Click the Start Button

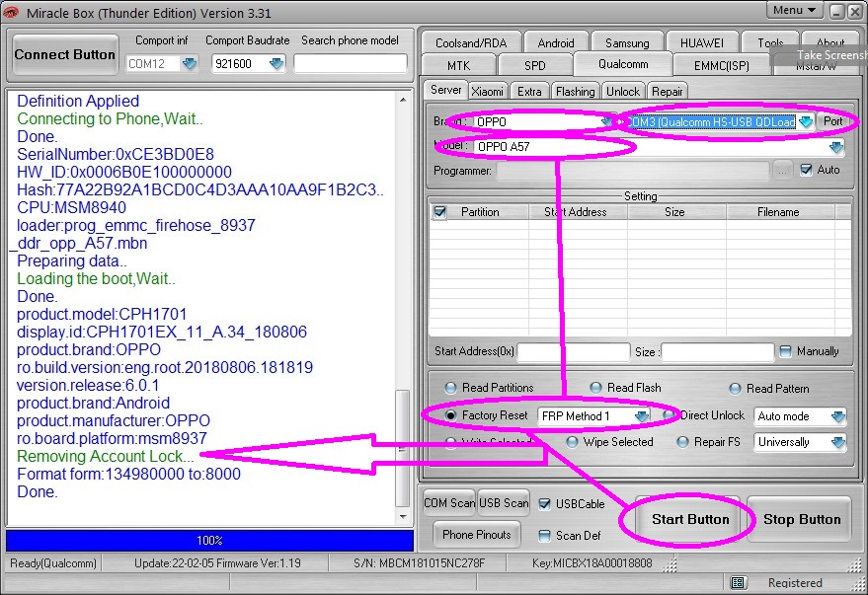(x=690, y=519)
